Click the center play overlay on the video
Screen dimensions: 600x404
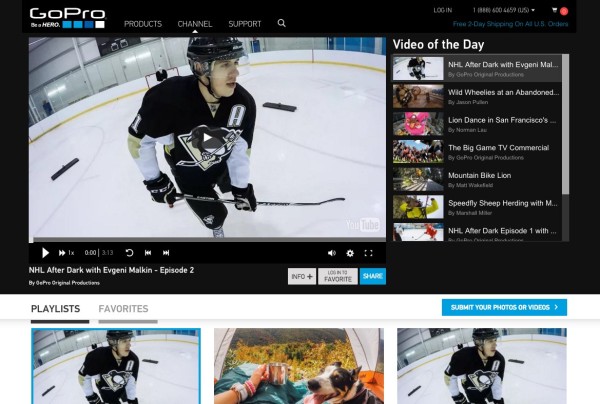click(207, 138)
